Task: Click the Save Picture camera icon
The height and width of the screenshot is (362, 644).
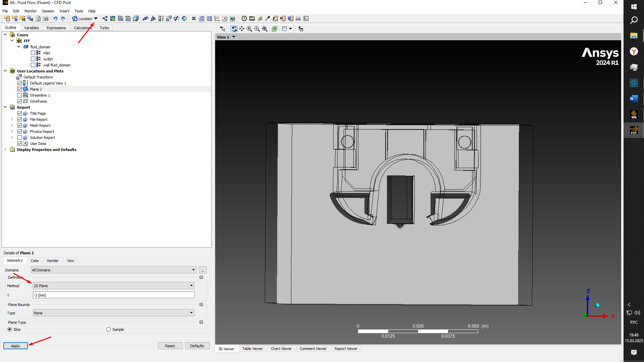Action: coord(46,18)
